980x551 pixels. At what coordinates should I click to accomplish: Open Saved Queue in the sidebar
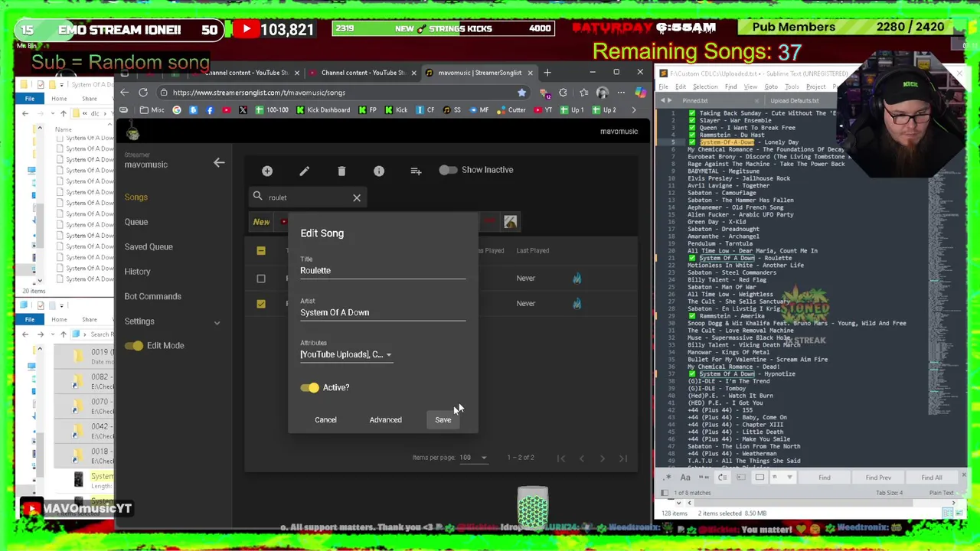pos(149,247)
